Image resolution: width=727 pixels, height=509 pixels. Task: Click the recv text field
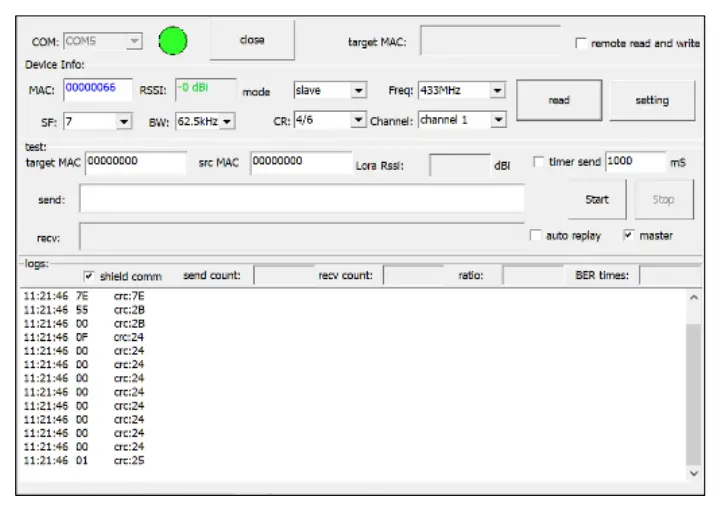point(302,237)
